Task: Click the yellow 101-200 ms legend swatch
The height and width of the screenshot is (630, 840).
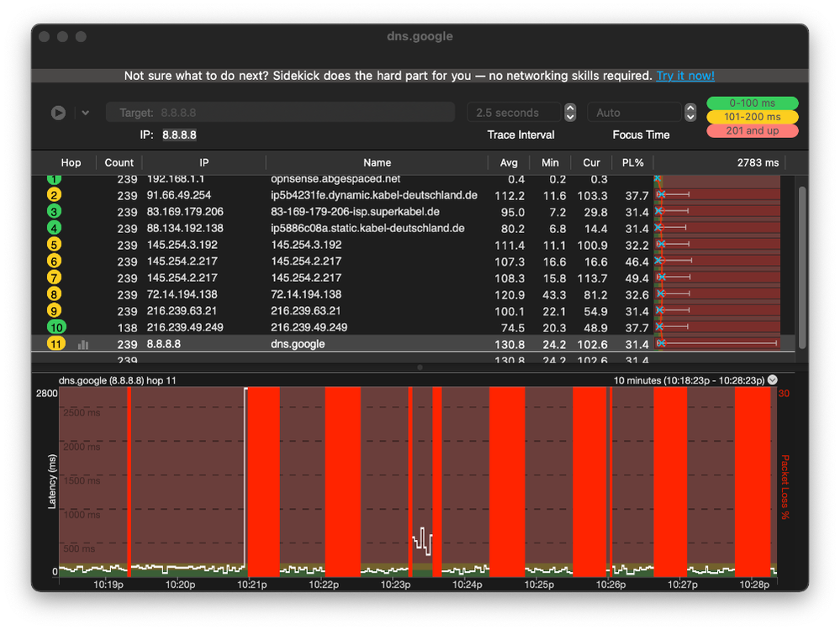Action: point(753,117)
